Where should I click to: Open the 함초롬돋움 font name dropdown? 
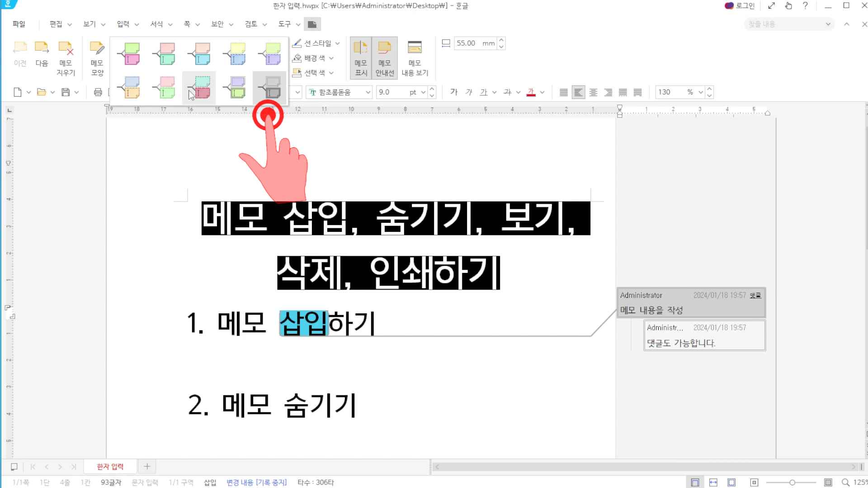click(x=368, y=92)
